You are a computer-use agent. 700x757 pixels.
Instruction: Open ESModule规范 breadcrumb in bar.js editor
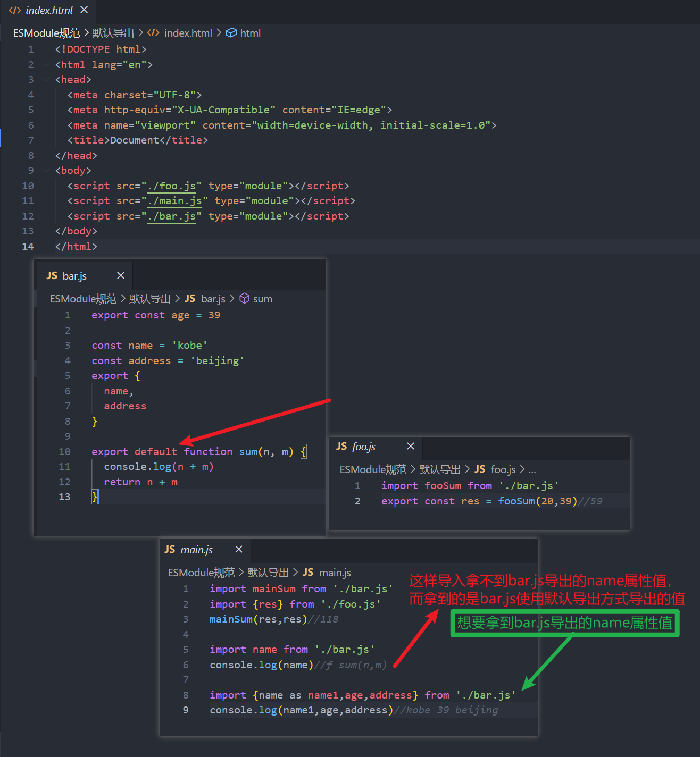pos(83,299)
